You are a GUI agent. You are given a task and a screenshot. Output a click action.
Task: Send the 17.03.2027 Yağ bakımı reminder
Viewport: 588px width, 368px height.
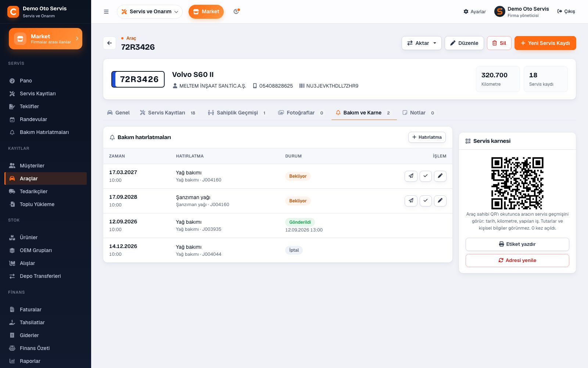(x=411, y=176)
